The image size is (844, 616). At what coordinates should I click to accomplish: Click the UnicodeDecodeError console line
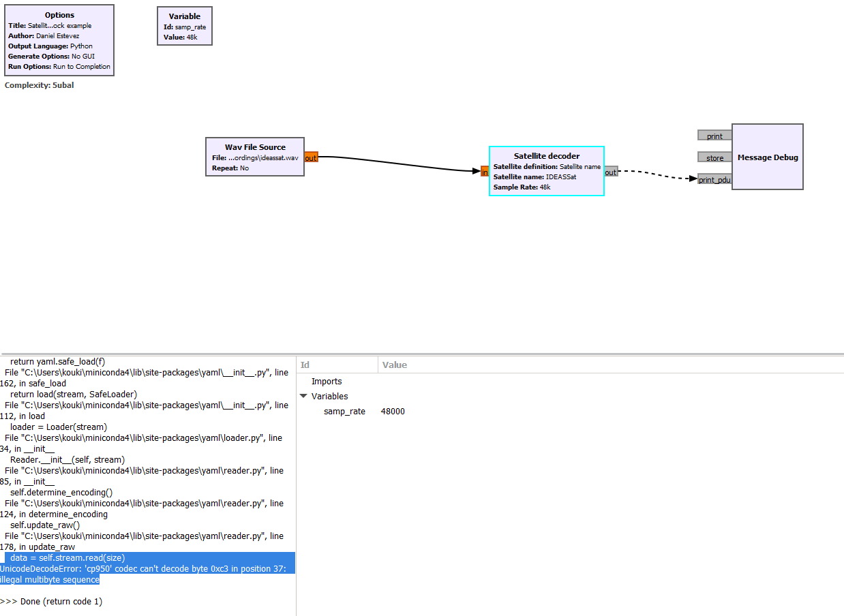tap(147, 574)
